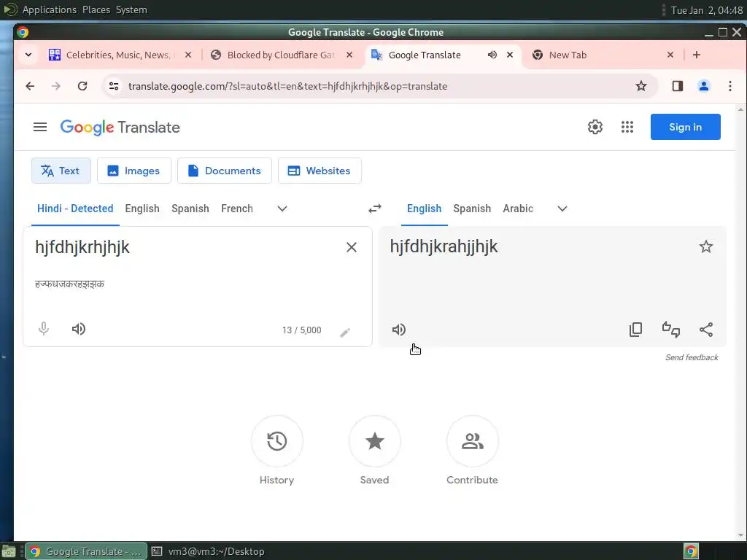Swap source and target languages
Viewport: 747px width, 560px height.
[375, 209]
